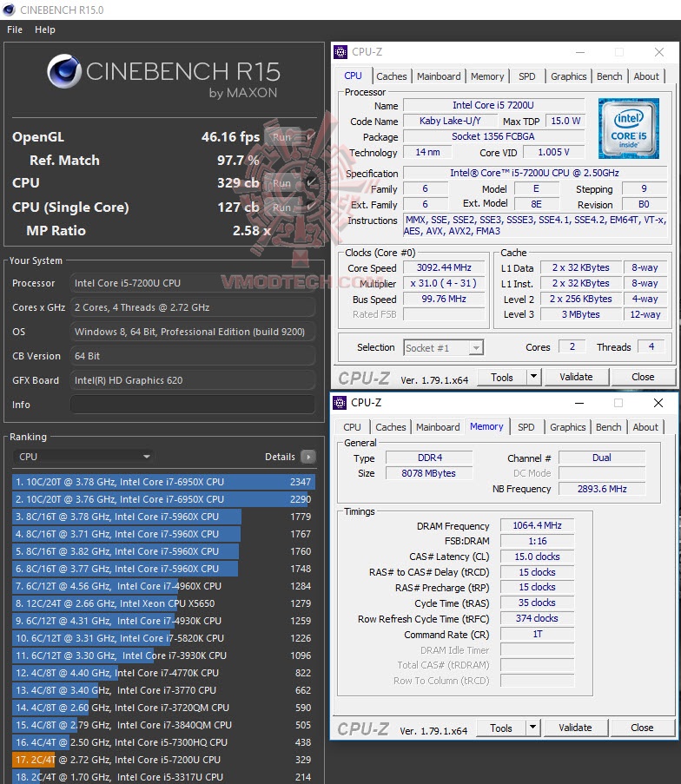Select ranking row 16 i5-7300HQ CPU
This screenshot has height=784, width=681.
[163, 742]
